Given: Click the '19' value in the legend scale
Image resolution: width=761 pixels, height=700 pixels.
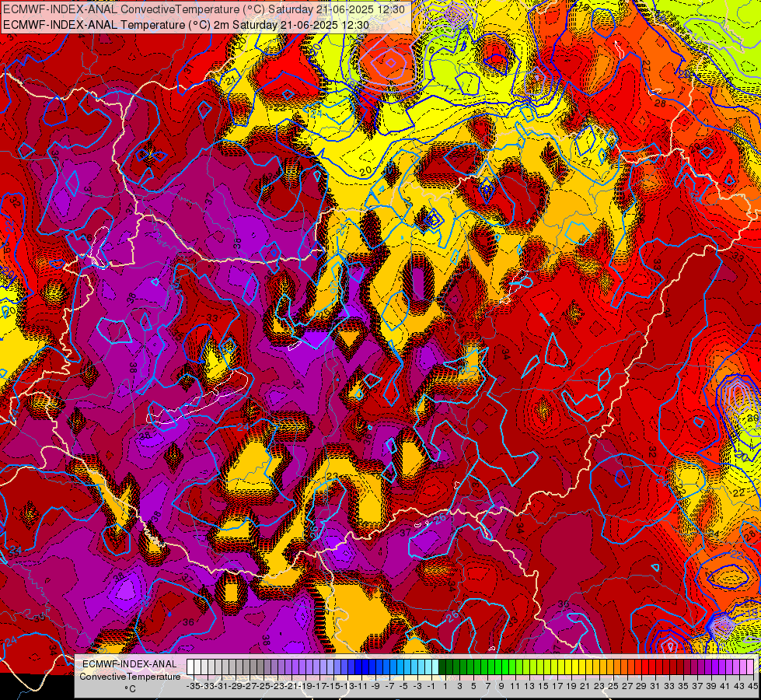Looking at the screenshot, I should (571, 687).
